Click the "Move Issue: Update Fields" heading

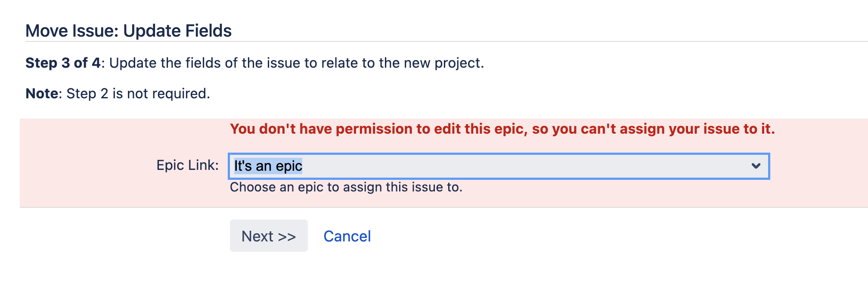[x=128, y=31]
